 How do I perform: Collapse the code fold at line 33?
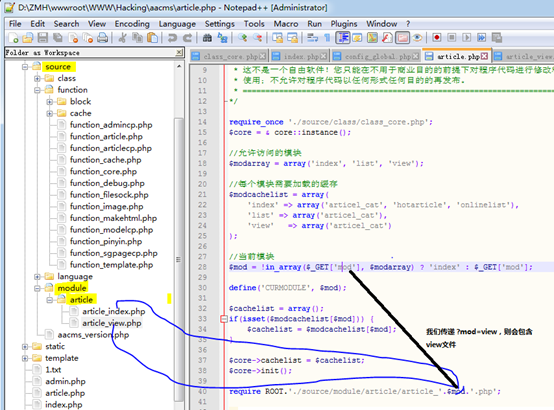[223, 319]
